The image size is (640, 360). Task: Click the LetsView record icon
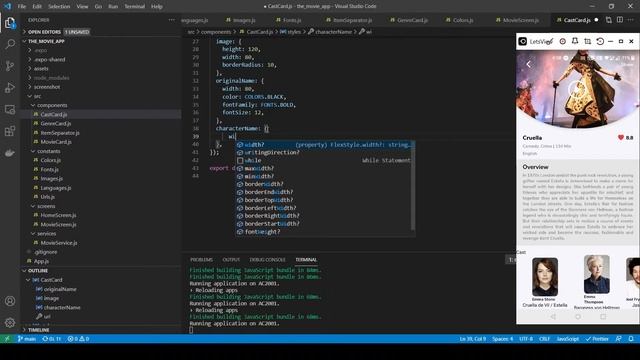(562, 42)
